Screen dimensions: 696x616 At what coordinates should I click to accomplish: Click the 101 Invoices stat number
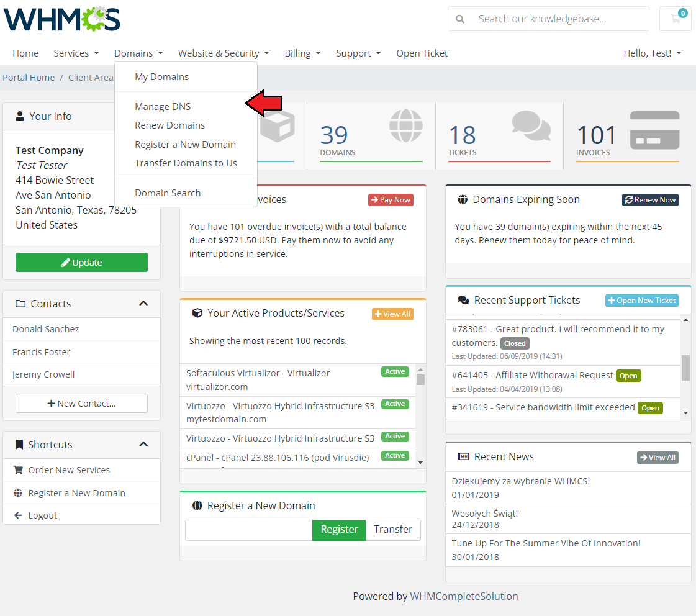coord(597,135)
